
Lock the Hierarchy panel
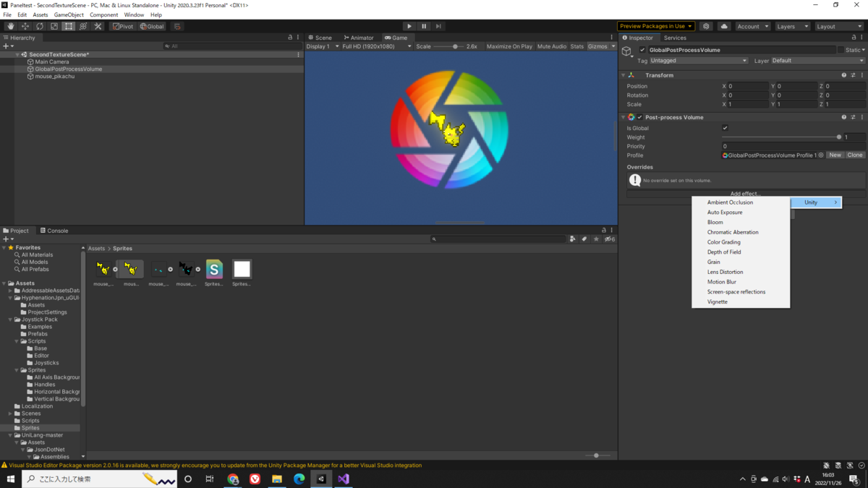coord(290,38)
